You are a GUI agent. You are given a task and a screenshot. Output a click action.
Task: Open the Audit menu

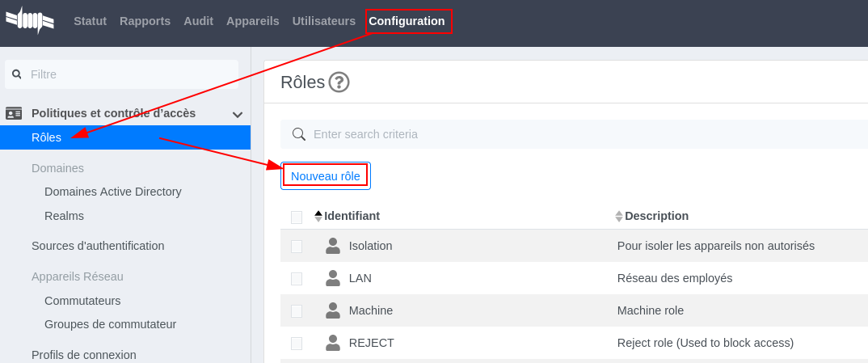(199, 21)
